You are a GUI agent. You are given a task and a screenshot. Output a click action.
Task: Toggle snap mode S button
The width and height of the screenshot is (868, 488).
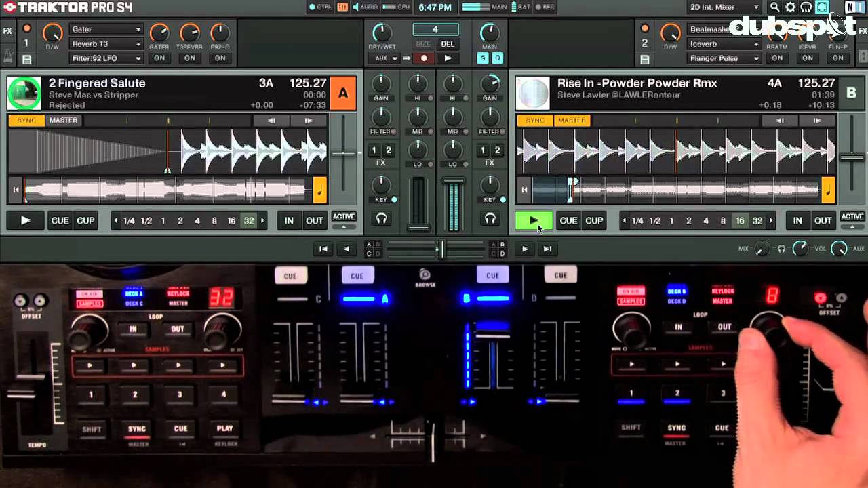(484, 58)
